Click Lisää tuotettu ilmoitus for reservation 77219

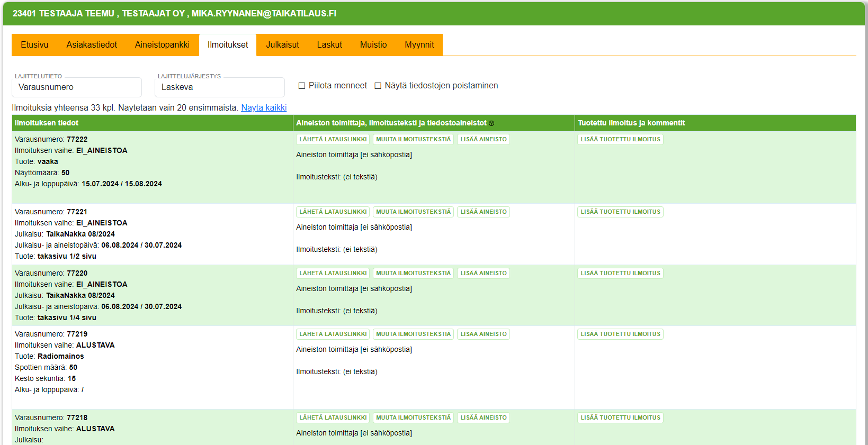pos(621,334)
